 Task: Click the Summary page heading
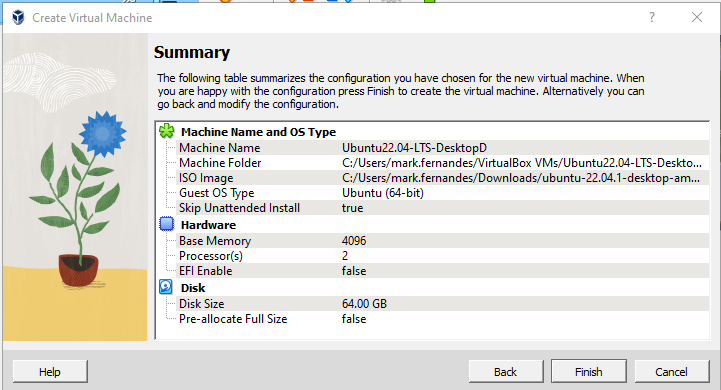[x=192, y=52]
